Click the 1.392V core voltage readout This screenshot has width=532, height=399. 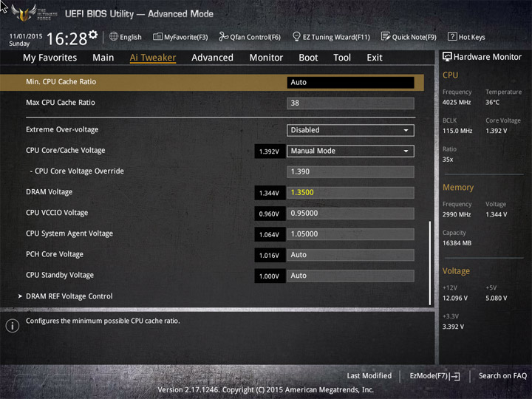click(270, 151)
